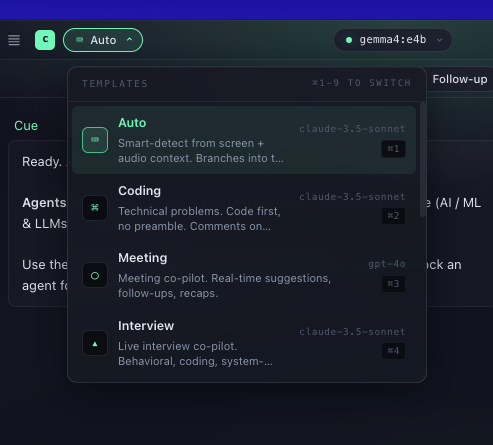Image resolution: width=493 pixels, height=445 pixels.
Task: Collapse the Auto template dropdown
Action: (103, 40)
